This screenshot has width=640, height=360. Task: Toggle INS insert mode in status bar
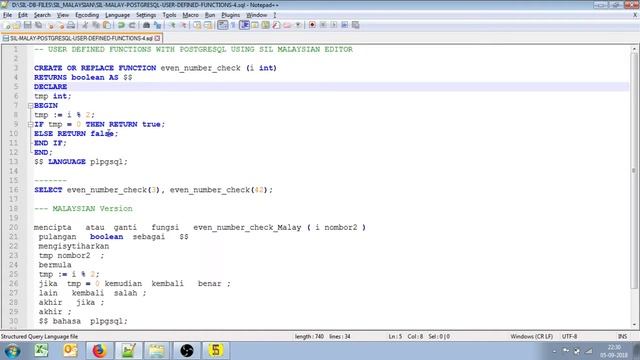(x=622, y=336)
